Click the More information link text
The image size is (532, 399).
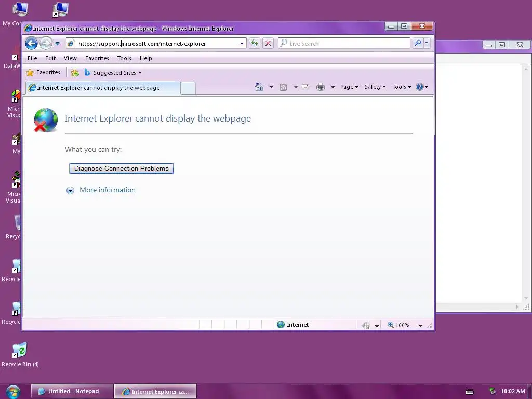tap(108, 190)
